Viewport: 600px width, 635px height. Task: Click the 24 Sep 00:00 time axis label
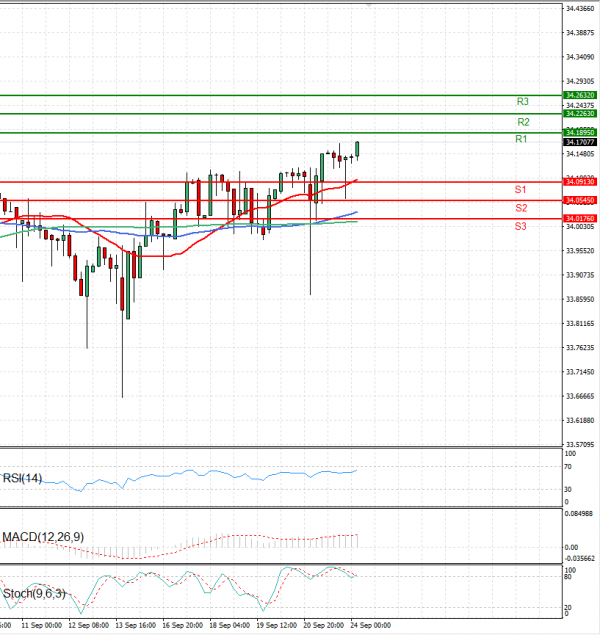click(x=370, y=625)
